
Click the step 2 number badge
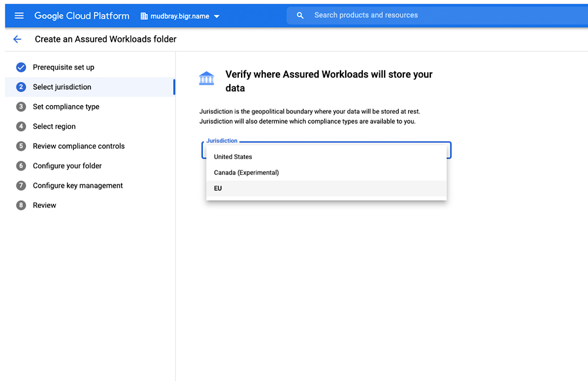click(21, 87)
